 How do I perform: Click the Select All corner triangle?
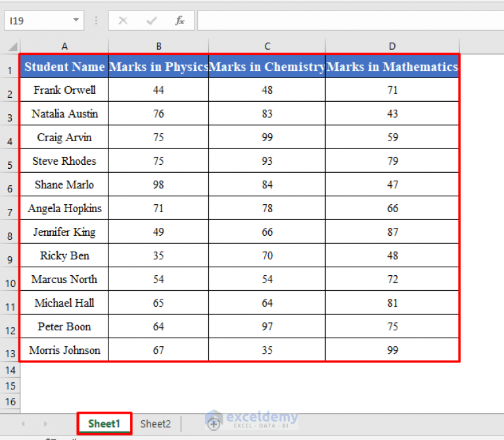click(12, 47)
